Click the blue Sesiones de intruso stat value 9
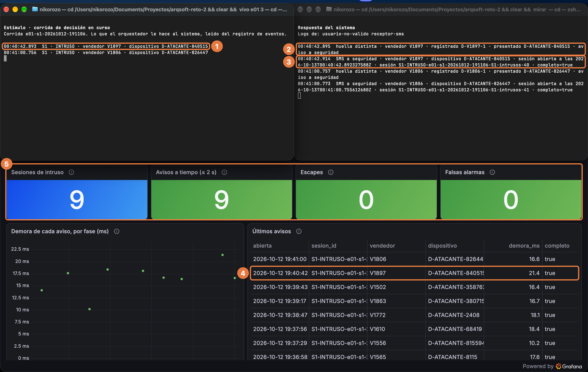Viewport: 588px width, 372px height. coord(77,200)
